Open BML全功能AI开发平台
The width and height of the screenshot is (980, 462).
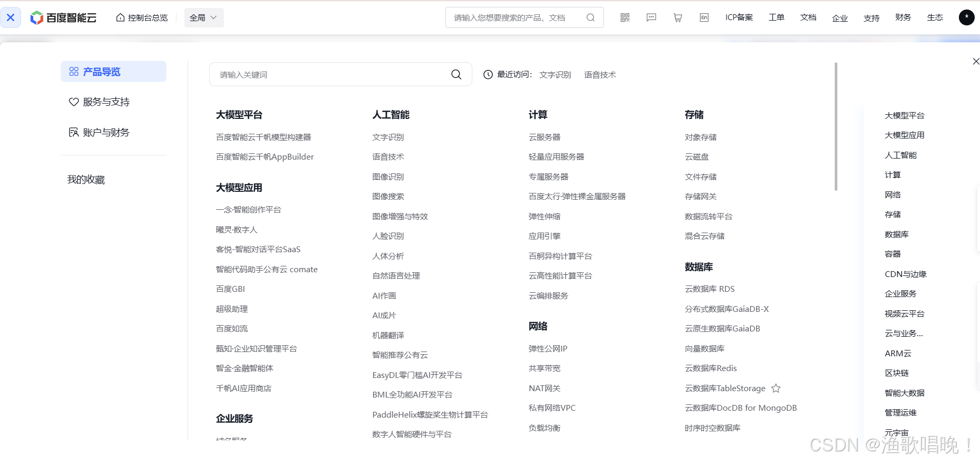pos(413,395)
